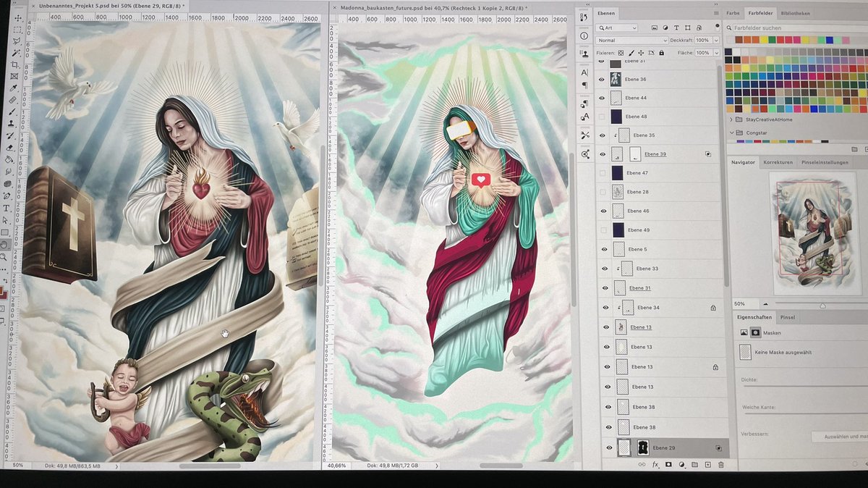868x488 pixels.
Task: Hide the selected layer Ebene 29
Action: click(x=608, y=448)
